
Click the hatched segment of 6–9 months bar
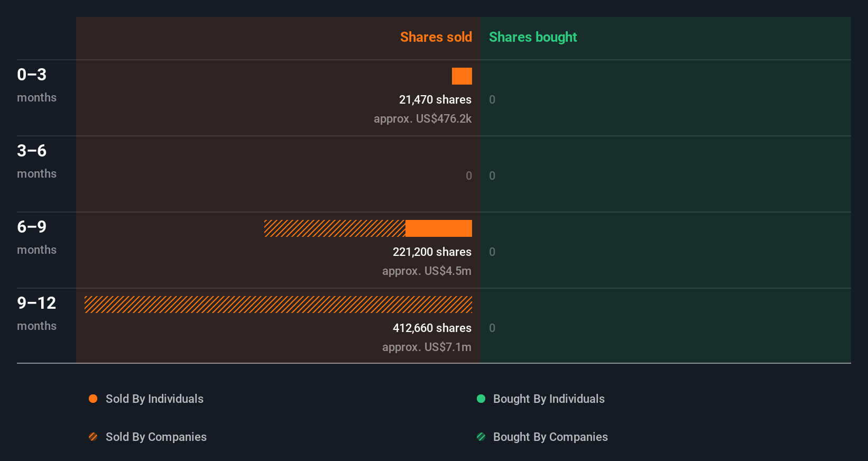335,228
